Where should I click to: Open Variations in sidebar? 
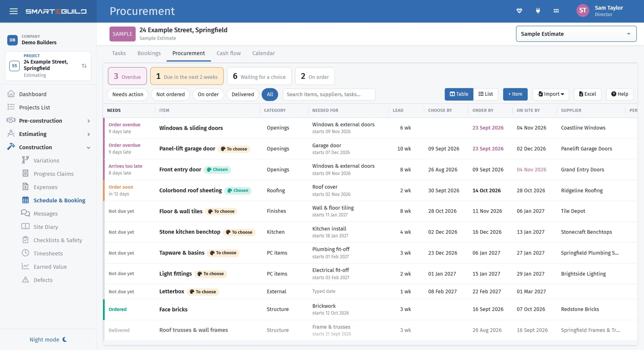coord(46,160)
